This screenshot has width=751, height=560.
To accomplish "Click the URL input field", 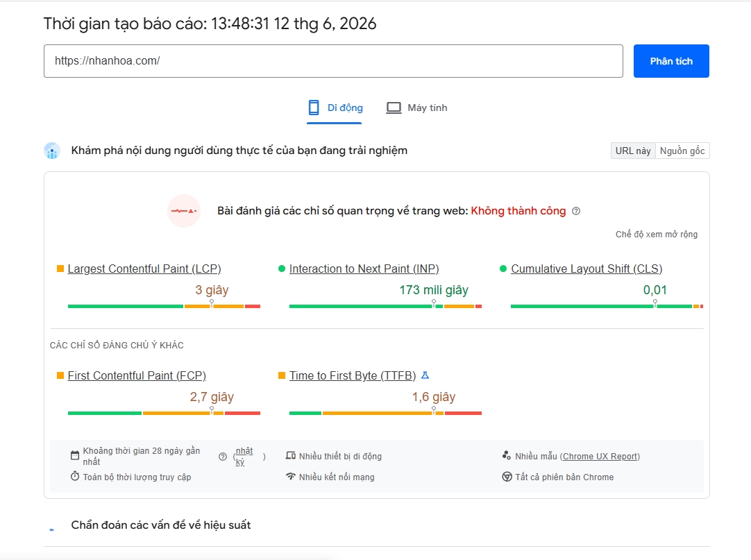I will click(x=333, y=61).
